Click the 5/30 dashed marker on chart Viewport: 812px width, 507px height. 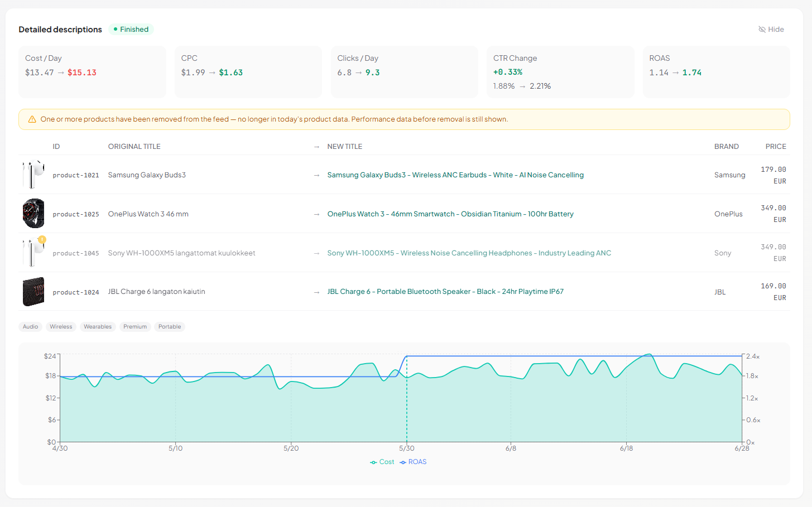click(407, 399)
